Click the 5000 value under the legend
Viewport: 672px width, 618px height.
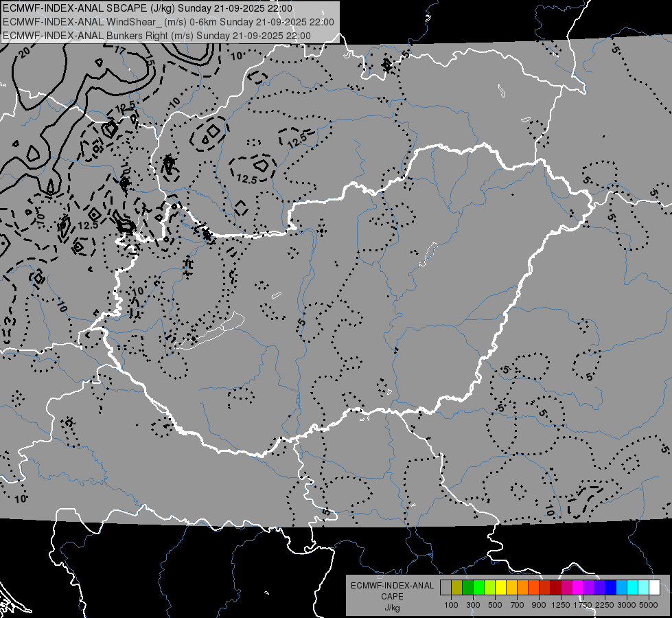click(649, 605)
